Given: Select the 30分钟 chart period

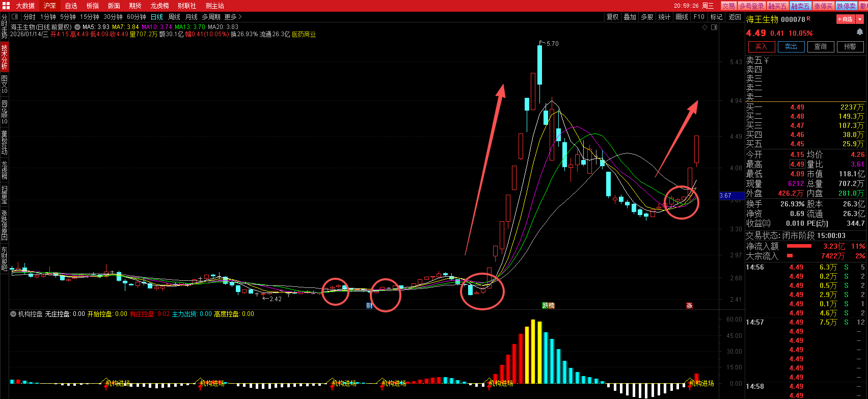Looking at the screenshot, I should click(x=113, y=17).
